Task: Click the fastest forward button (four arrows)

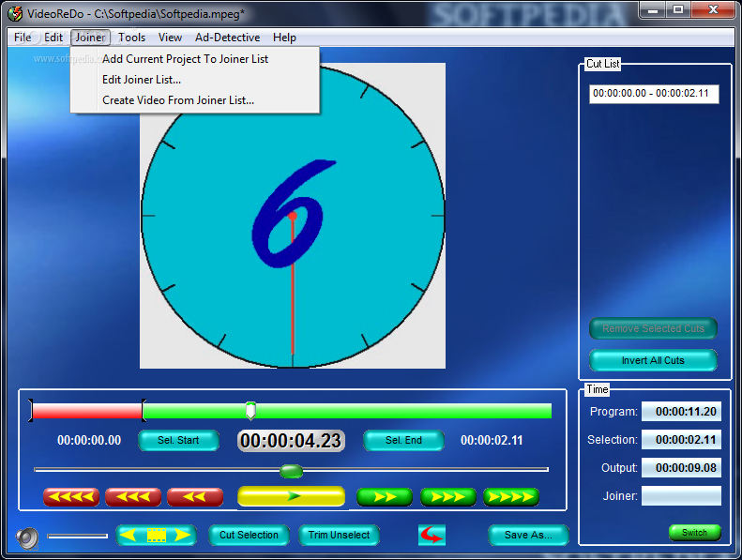Action: click(511, 496)
